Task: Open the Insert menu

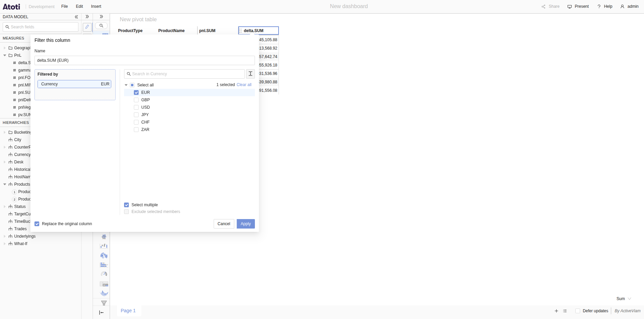Action: click(x=96, y=6)
